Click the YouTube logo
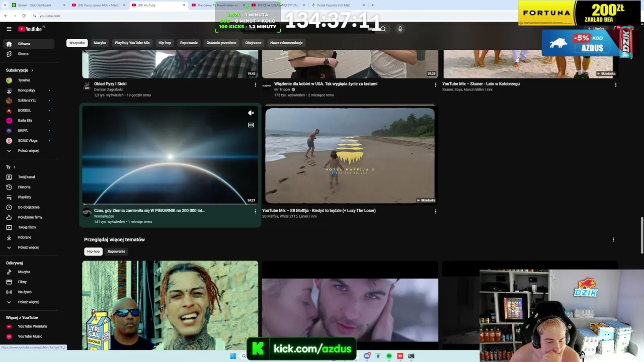The height and width of the screenshot is (362, 644). pyautogui.click(x=30, y=29)
